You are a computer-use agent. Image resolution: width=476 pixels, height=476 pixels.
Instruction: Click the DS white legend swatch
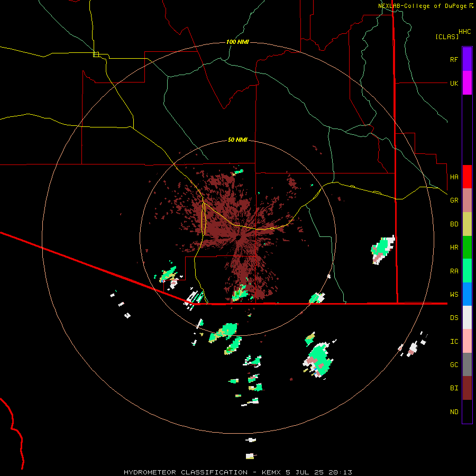click(467, 317)
